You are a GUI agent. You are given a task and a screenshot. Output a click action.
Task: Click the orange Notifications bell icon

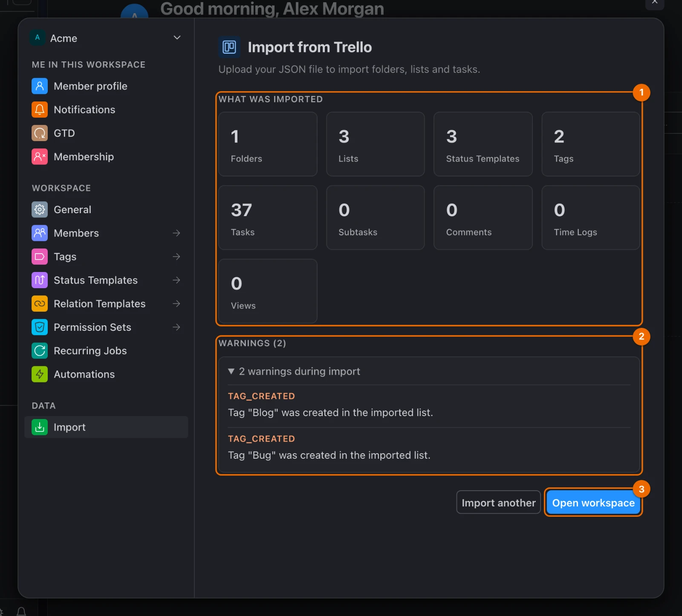click(x=40, y=110)
